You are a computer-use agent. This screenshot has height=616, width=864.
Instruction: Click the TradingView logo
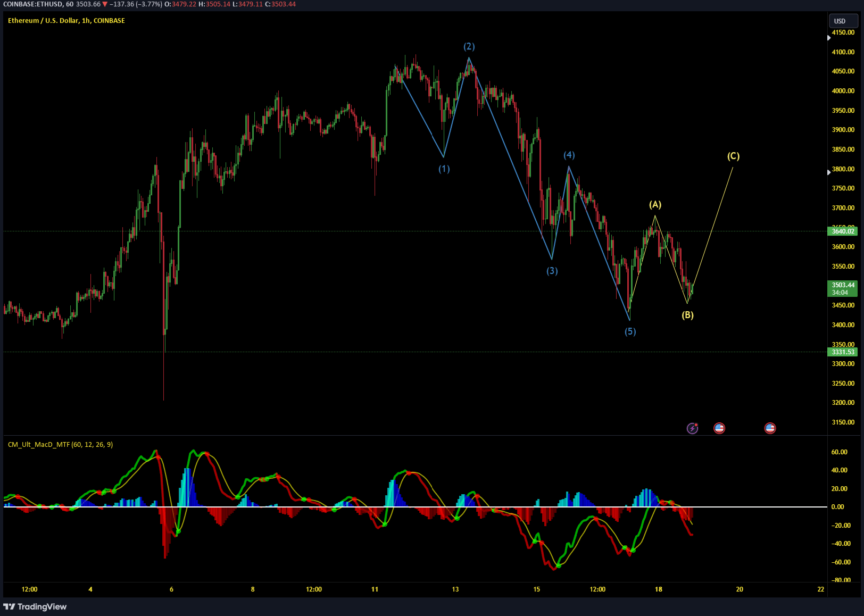pyautogui.click(x=9, y=606)
